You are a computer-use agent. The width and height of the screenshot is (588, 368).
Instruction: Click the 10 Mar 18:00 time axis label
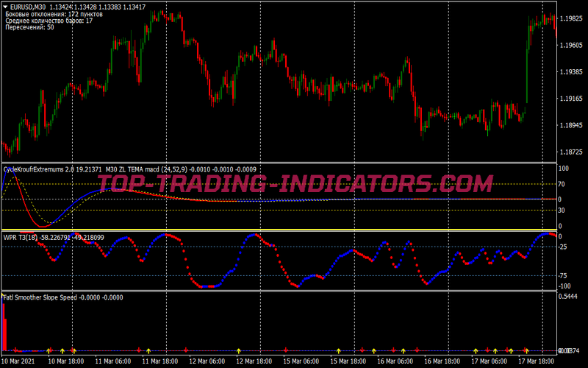(x=65, y=361)
